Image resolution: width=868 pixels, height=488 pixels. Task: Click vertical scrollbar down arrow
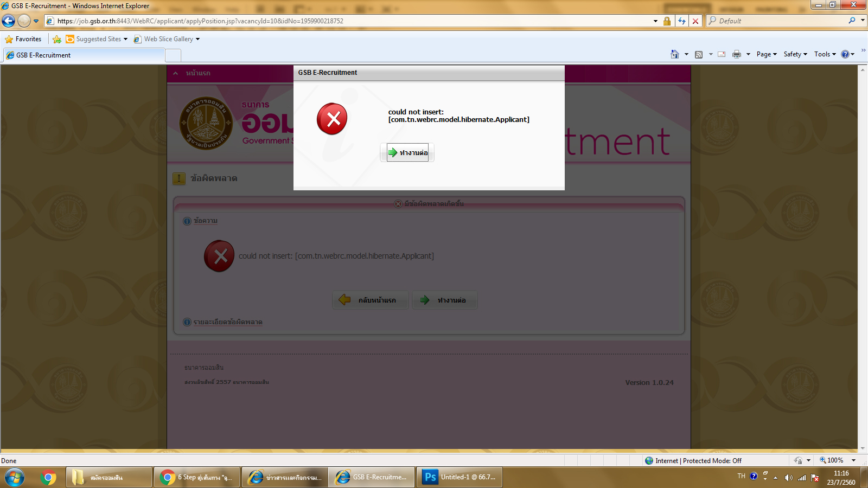coord(863,448)
